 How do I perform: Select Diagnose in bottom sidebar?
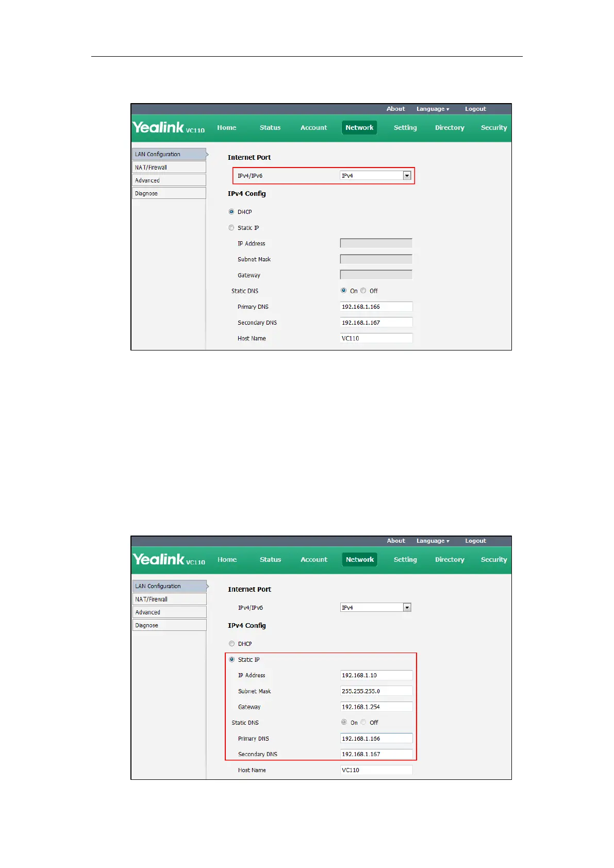[170, 625]
